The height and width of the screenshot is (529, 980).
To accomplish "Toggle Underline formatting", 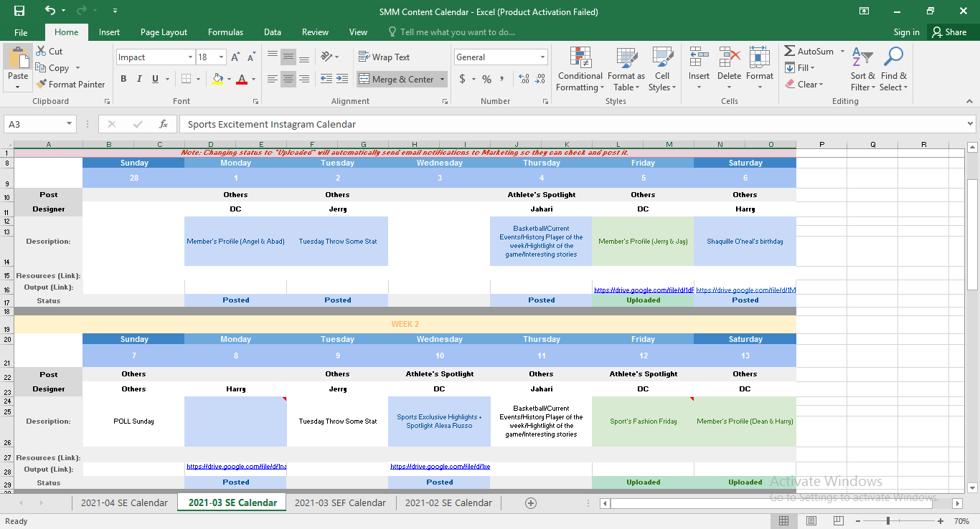I will (x=155, y=79).
